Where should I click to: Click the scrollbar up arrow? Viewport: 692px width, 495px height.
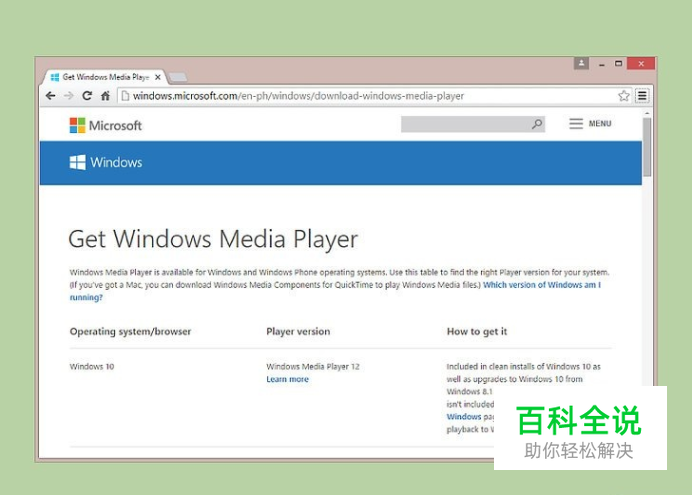tap(647, 113)
